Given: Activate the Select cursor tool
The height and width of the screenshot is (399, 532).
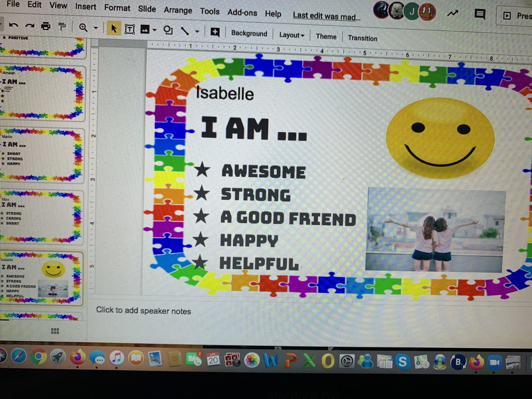Looking at the screenshot, I should pyautogui.click(x=114, y=29).
